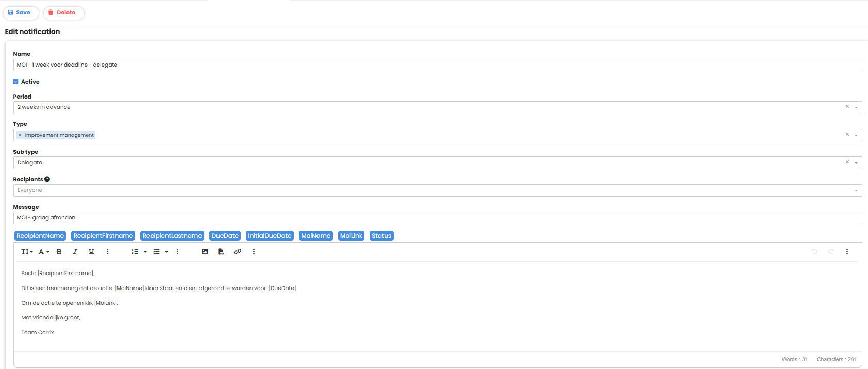
Task: Click the 'Team Cerrix' signature line
Action: pos(38,333)
